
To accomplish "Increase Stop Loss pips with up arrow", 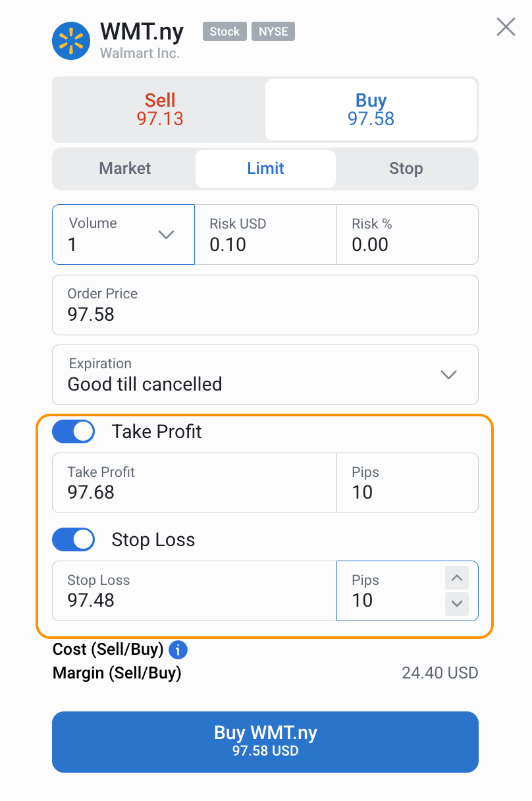I will tap(456, 579).
